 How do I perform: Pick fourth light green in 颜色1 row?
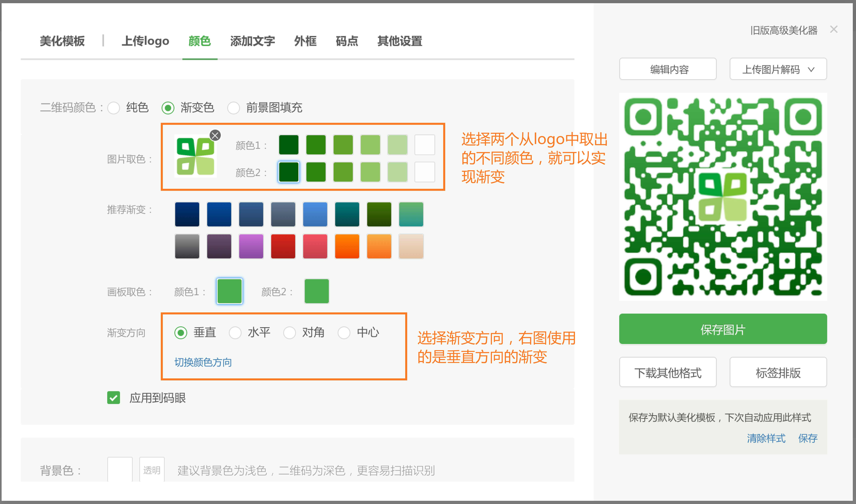point(370,145)
